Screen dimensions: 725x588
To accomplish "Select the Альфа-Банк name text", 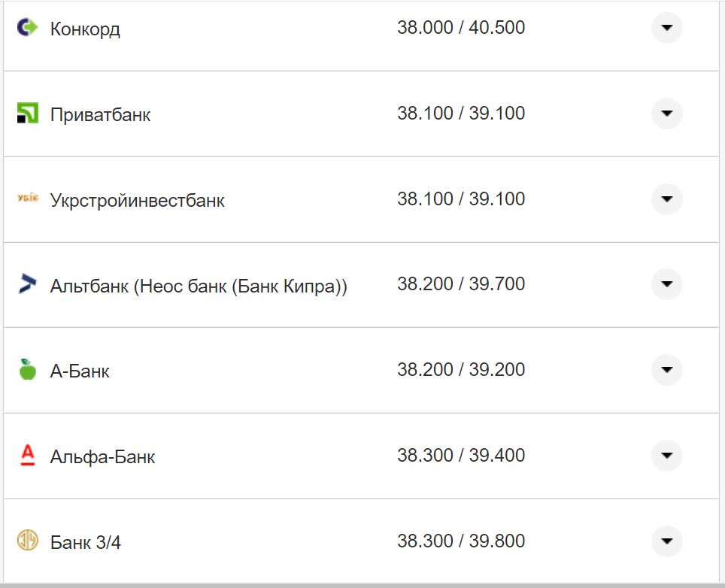I will coord(102,457).
